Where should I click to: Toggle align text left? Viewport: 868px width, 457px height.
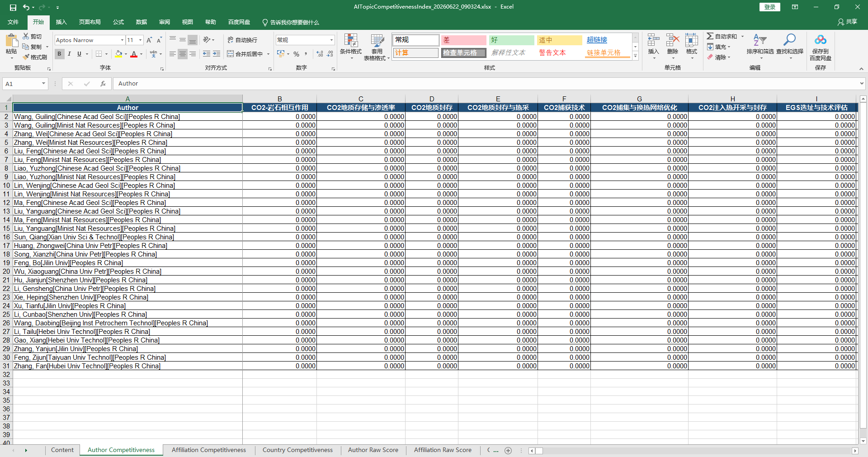click(x=173, y=54)
